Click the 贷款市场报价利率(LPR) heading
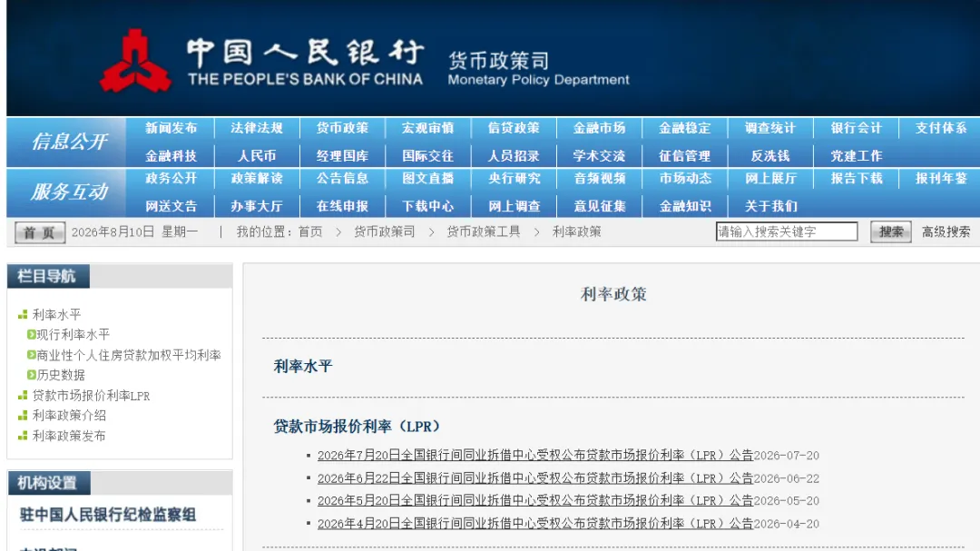Viewport: 980px width, 551px height. [x=357, y=427]
